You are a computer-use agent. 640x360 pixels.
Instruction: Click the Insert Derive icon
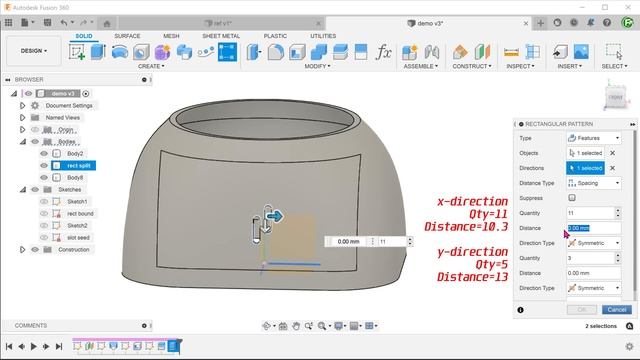tap(560, 52)
